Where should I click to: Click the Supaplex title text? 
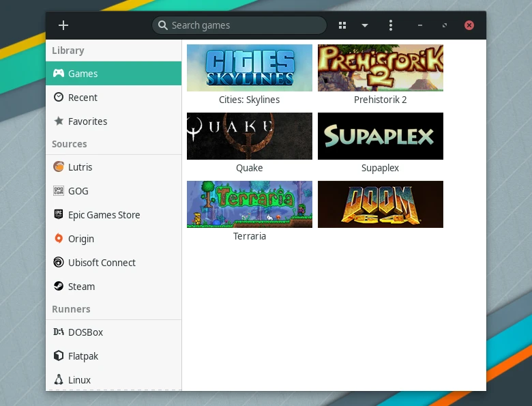click(x=381, y=168)
